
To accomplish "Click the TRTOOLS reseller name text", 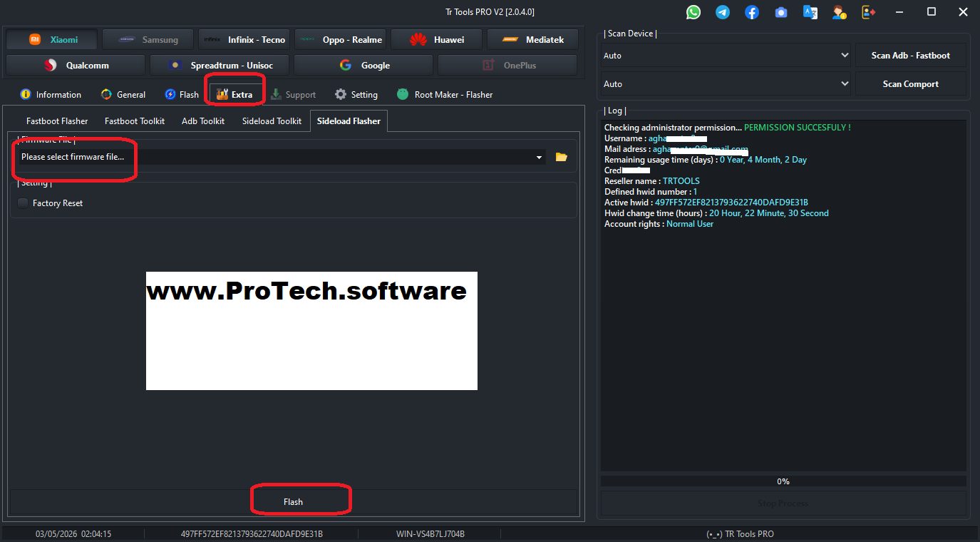I will 681,181.
